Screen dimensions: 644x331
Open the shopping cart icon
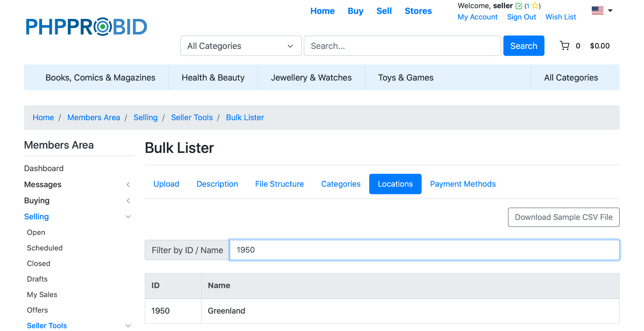pos(564,46)
